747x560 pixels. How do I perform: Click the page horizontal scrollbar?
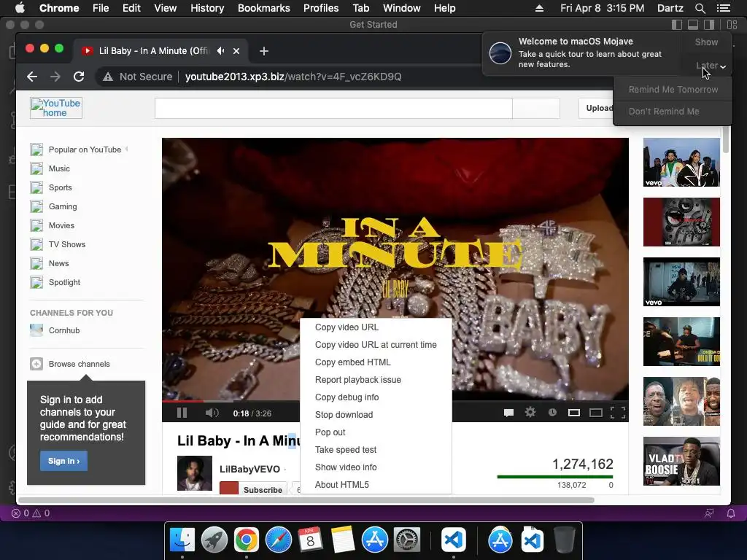pos(307,500)
